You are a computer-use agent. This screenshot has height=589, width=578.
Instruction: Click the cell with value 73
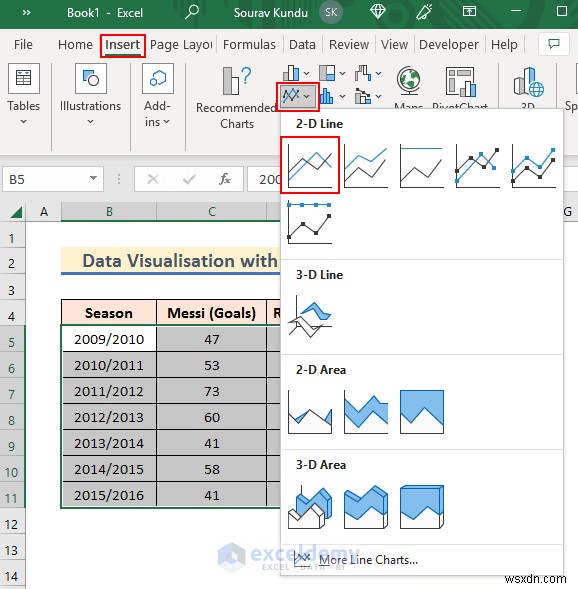pyautogui.click(x=212, y=391)
